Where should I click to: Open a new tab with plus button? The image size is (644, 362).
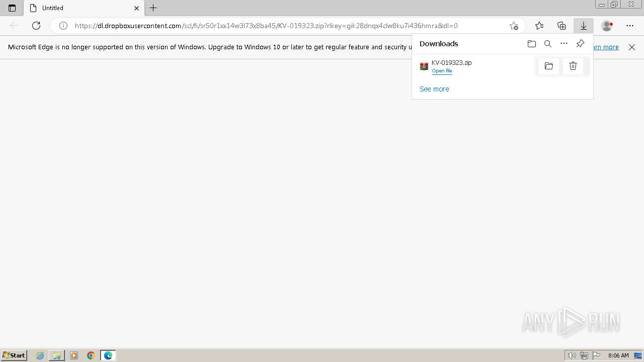click(x=153, y=8)
